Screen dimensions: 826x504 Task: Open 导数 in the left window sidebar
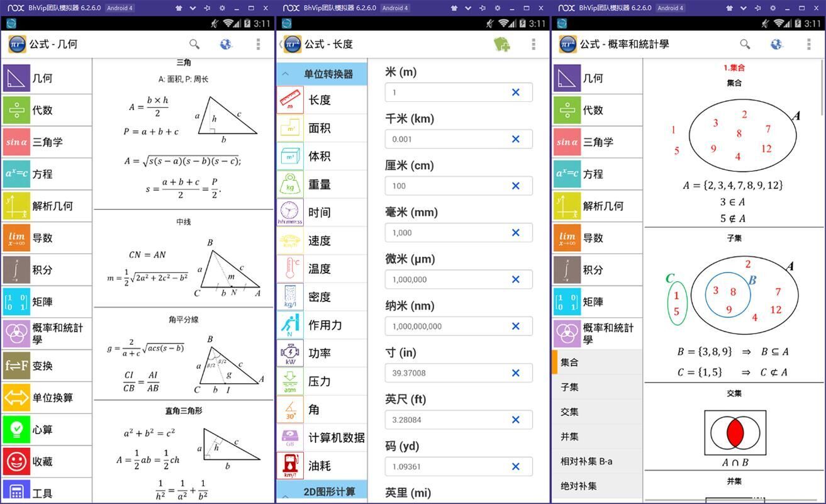click(47, 238)
